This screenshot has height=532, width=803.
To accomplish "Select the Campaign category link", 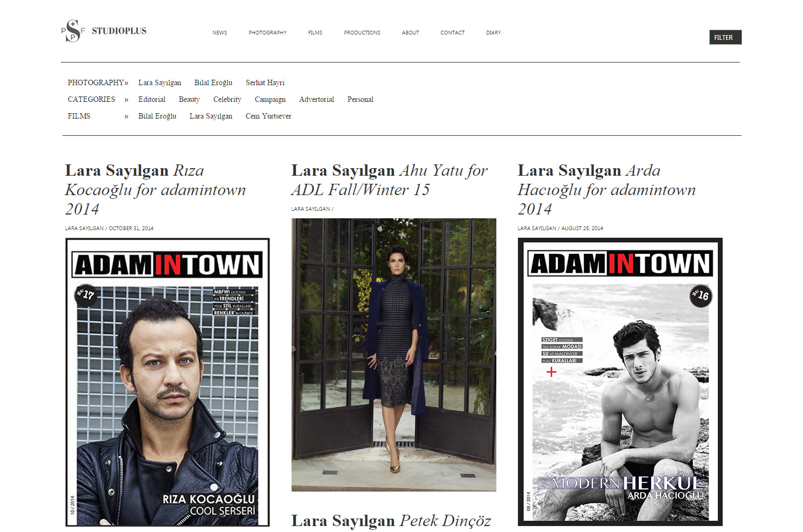I will (x=270, y=100).
